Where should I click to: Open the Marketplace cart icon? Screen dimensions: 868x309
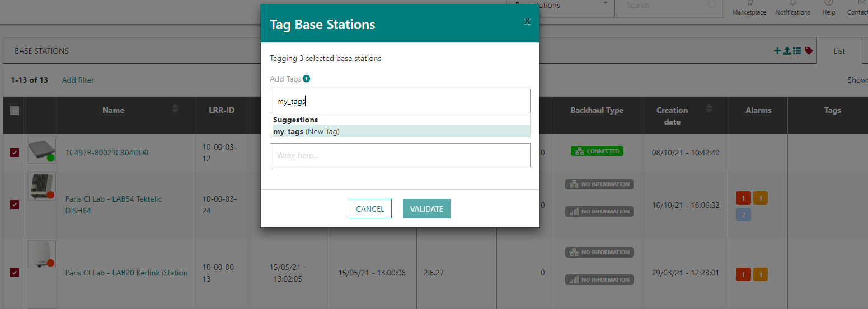tap(749, 3)
